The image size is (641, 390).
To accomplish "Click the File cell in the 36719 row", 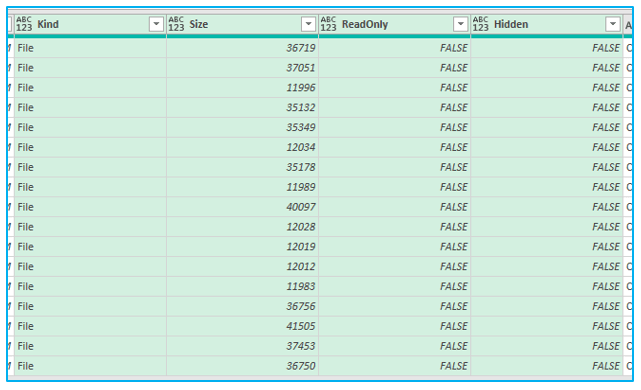I will (x=90, y=48).
